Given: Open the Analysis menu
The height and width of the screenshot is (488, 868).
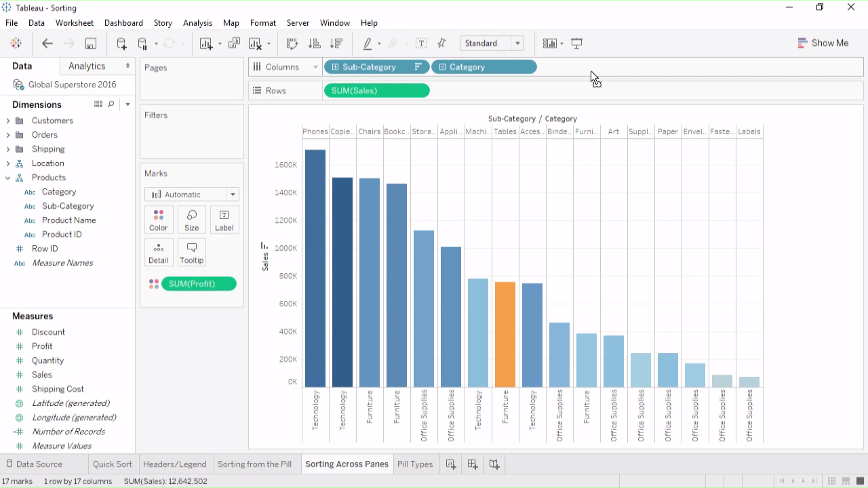Looking at the screenshot, I should (197, 23).
